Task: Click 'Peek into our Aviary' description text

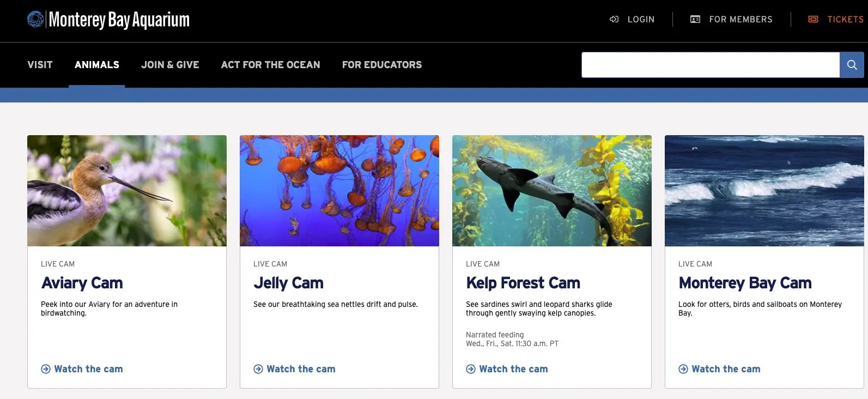Action: 109,309
